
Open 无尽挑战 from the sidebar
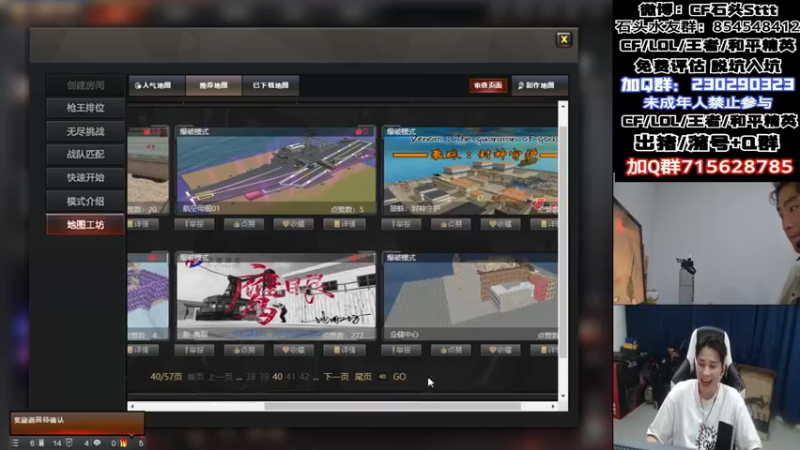[x=85, y=132]
